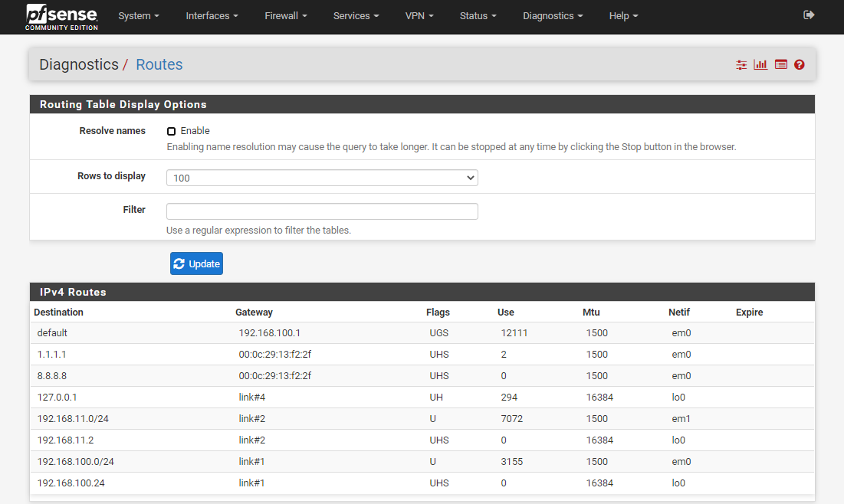Open the Services menu
Image resolution: width=844 pixels, height=504 pixels.
pos(356,16)
